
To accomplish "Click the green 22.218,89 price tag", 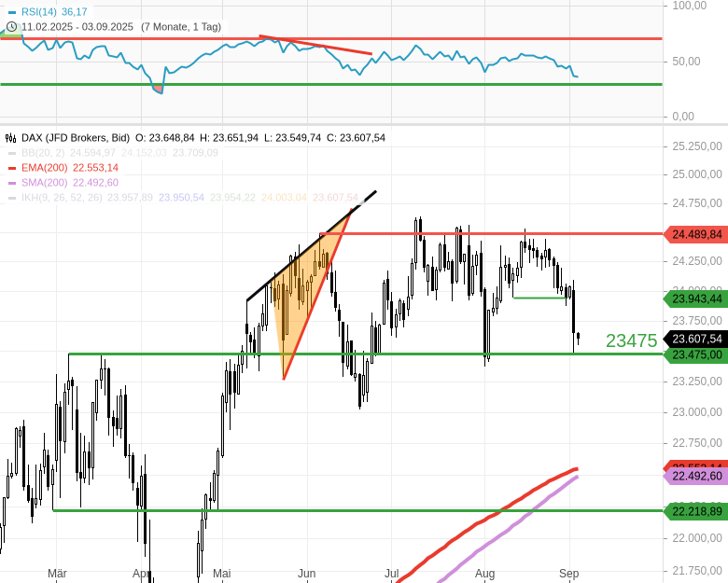I will [x=695, y=511].
